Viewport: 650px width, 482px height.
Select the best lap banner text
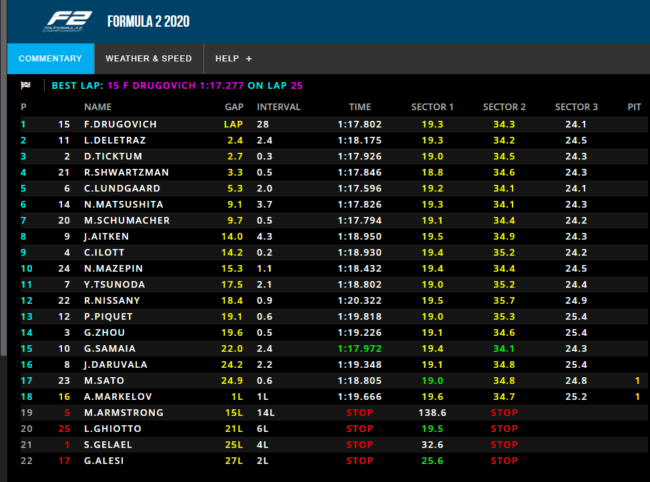click(177, 86)
